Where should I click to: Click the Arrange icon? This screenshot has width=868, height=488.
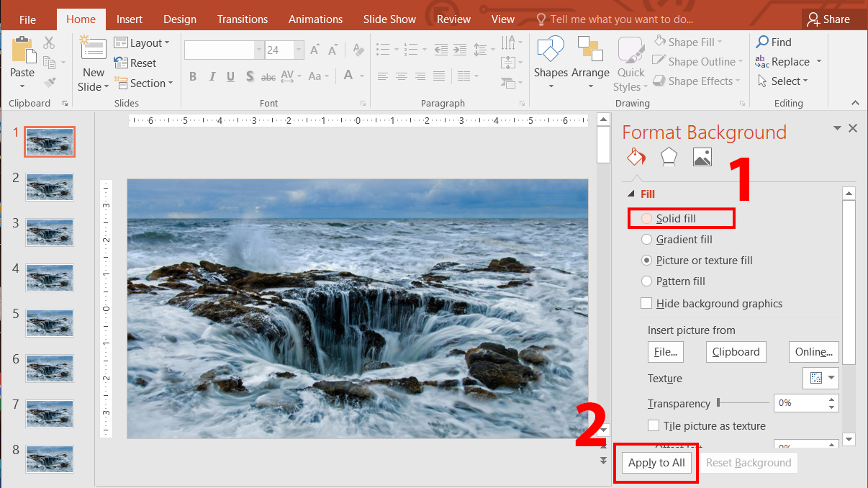coord(590,49)
